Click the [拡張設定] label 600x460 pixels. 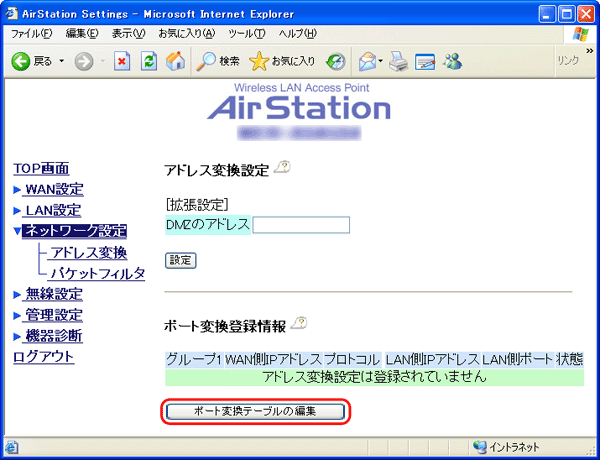click(x=197, y=206)
